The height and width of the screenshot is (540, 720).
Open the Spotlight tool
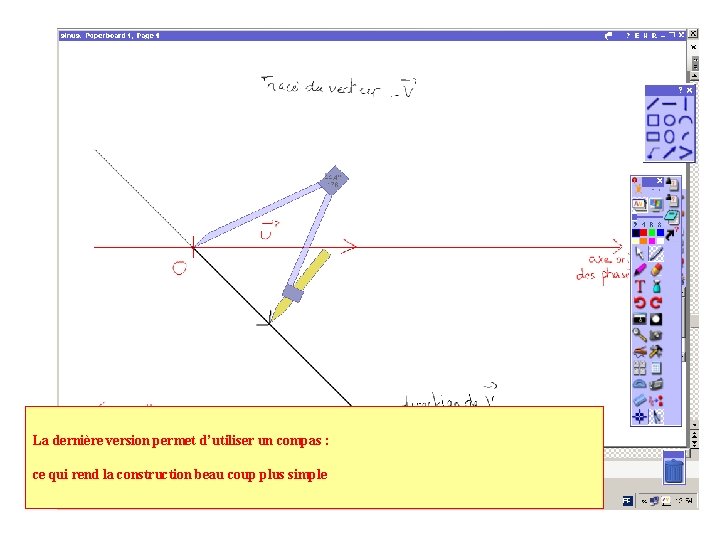coord(656,319)
